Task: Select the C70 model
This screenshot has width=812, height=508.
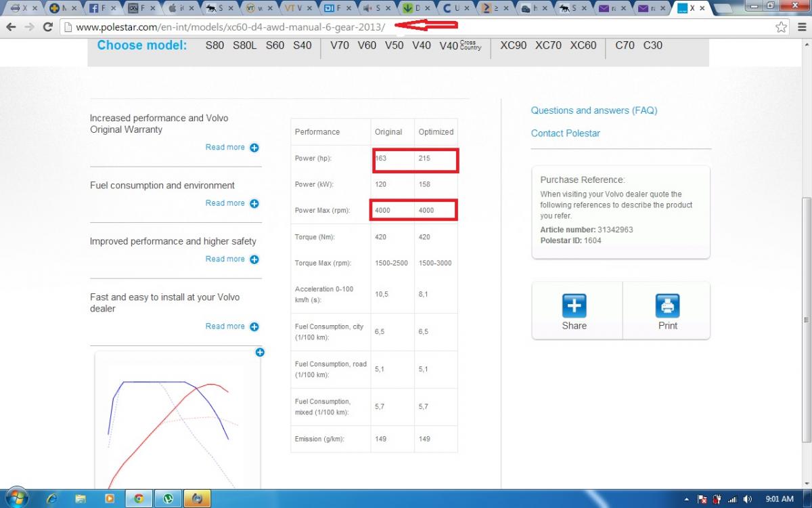Action: coord(625,45)
